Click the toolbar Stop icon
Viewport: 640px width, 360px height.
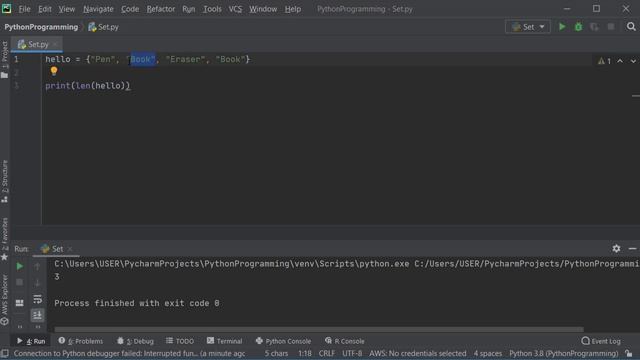click(611, 27)
